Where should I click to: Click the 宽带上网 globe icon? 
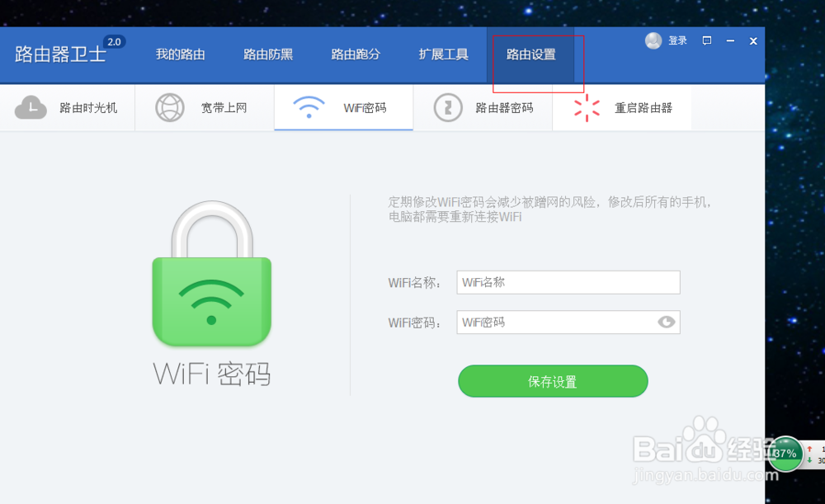tap(170, 107)
